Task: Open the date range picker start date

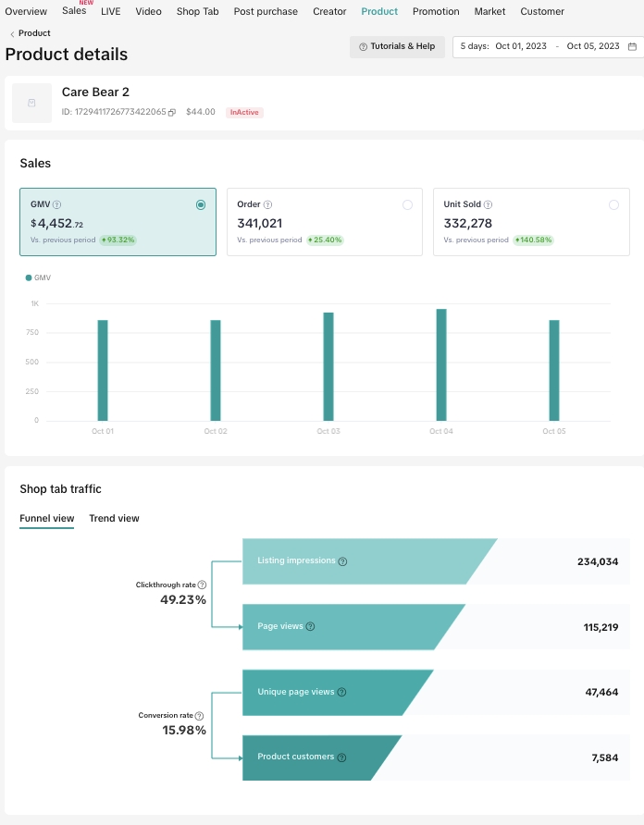Action: [521, 46]
